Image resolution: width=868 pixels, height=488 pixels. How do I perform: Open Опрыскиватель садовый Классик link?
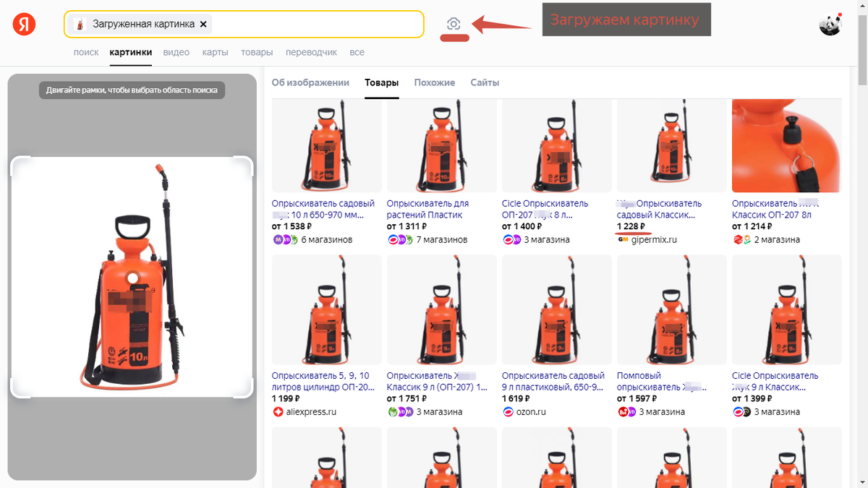click(x=659, y=209)
